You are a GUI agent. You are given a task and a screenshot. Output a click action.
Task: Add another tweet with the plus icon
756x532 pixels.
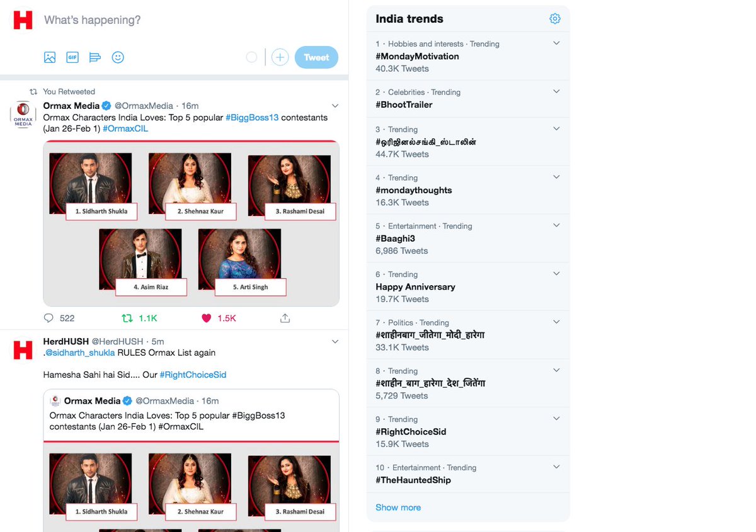280,57
